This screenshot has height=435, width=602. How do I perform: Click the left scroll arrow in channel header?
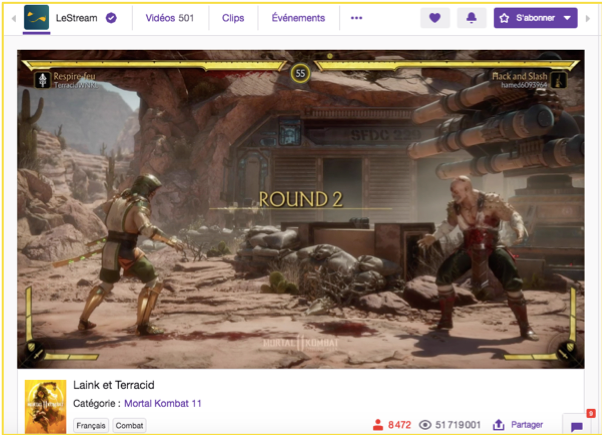(x=14, y=18)
